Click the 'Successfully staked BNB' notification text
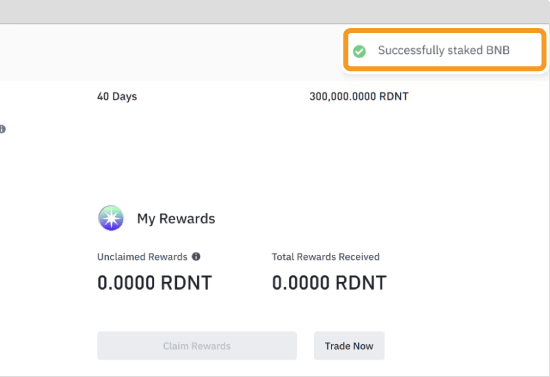Viewport: 550px width, 377px height. (444, 50)
